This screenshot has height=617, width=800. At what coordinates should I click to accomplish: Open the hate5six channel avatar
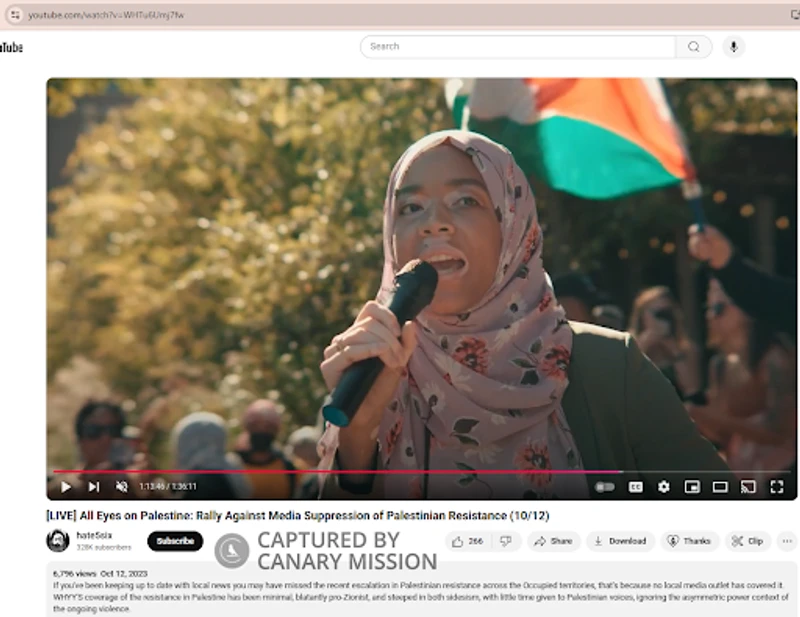[58, 541]
